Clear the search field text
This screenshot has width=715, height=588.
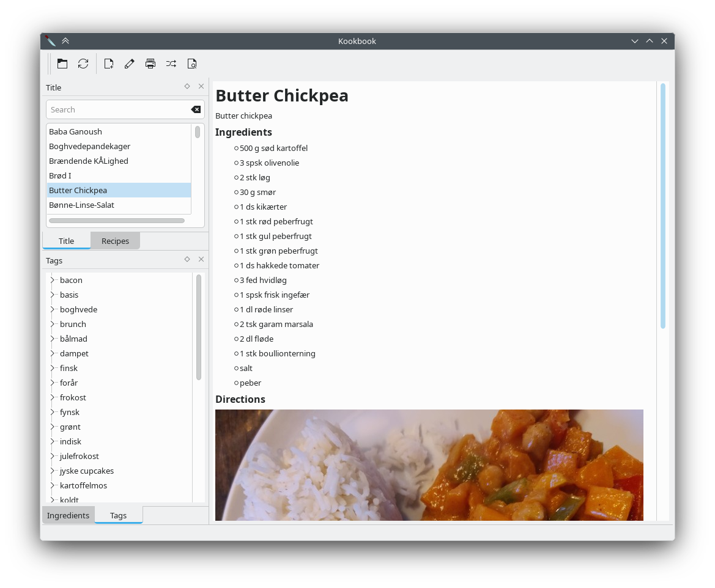click(196, 109)
